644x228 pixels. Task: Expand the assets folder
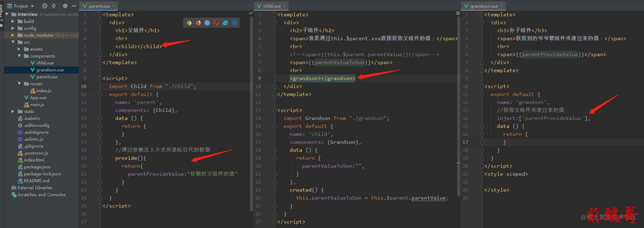(19, 49)
